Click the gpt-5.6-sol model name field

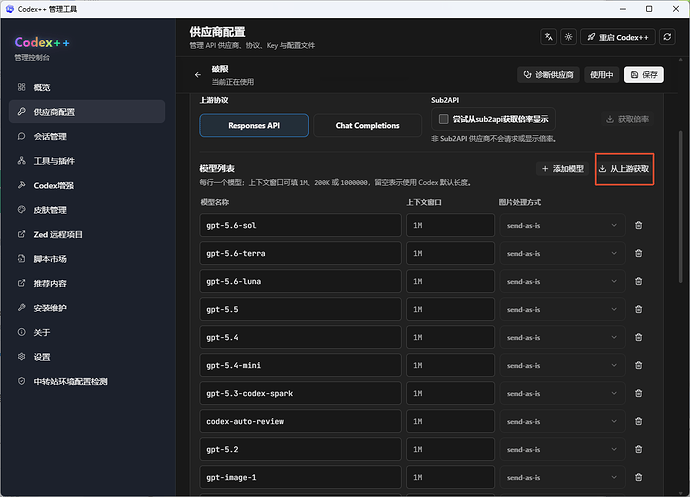coord(301,225)
